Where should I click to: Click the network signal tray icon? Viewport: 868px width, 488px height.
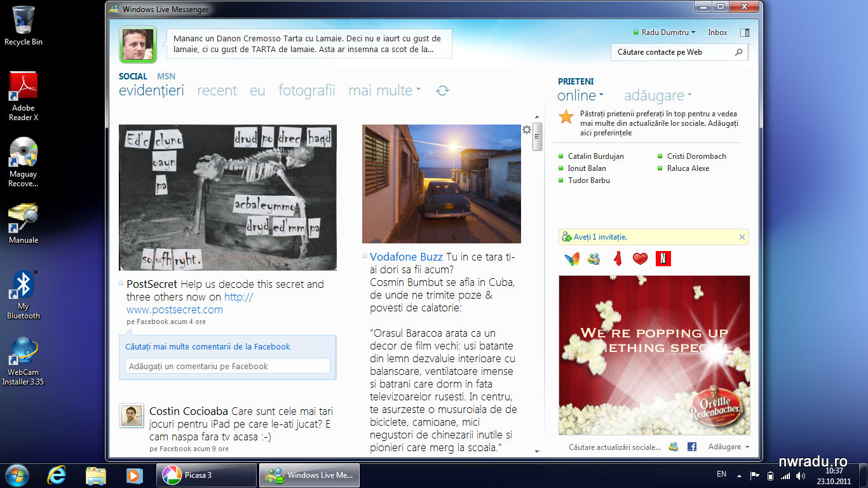click(x=785, y=475)
